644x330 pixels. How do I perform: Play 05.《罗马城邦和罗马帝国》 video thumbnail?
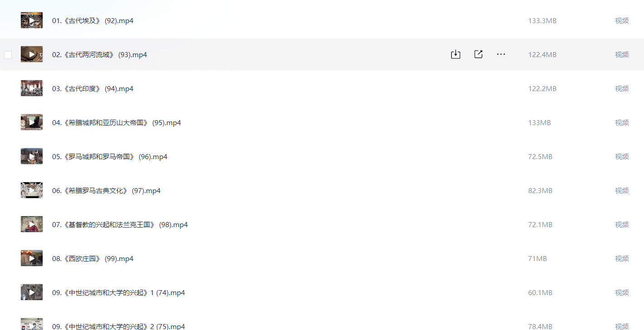[x=32, y=156]
